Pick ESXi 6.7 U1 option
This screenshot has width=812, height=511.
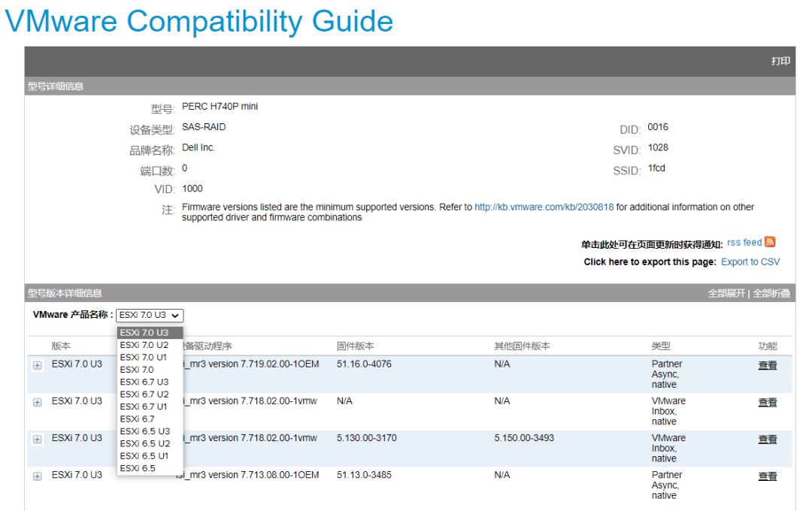point(150,407)
